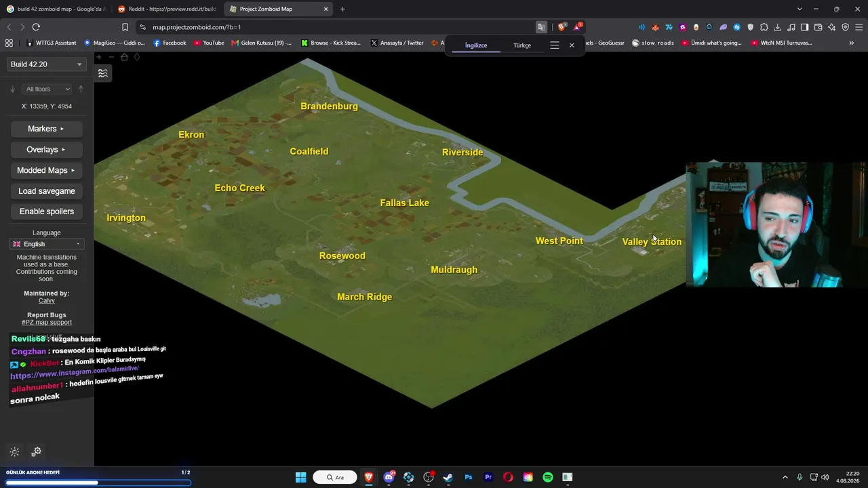Open a new browser tab
This screenshot has width=868, height=488.
pos(342,9)
